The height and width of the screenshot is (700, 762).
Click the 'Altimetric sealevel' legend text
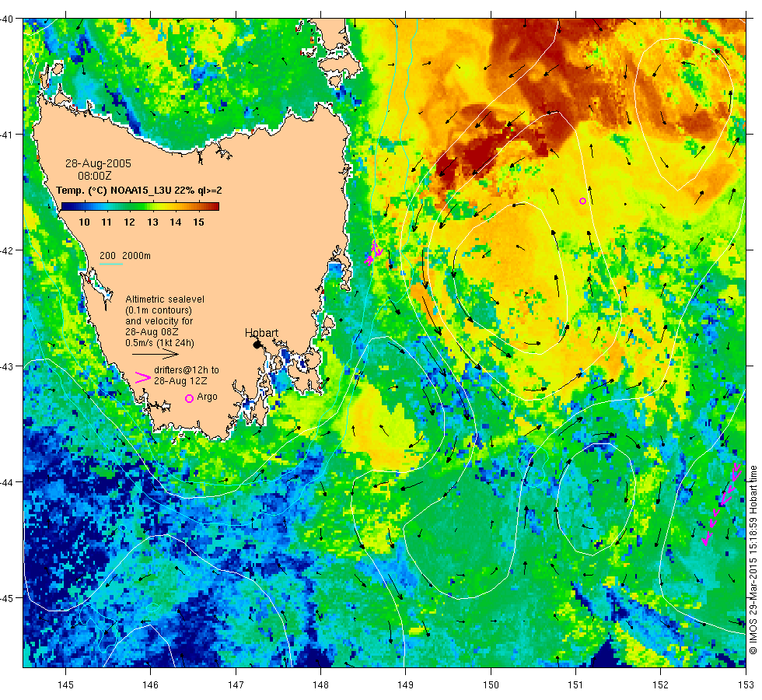click(165, 299)
